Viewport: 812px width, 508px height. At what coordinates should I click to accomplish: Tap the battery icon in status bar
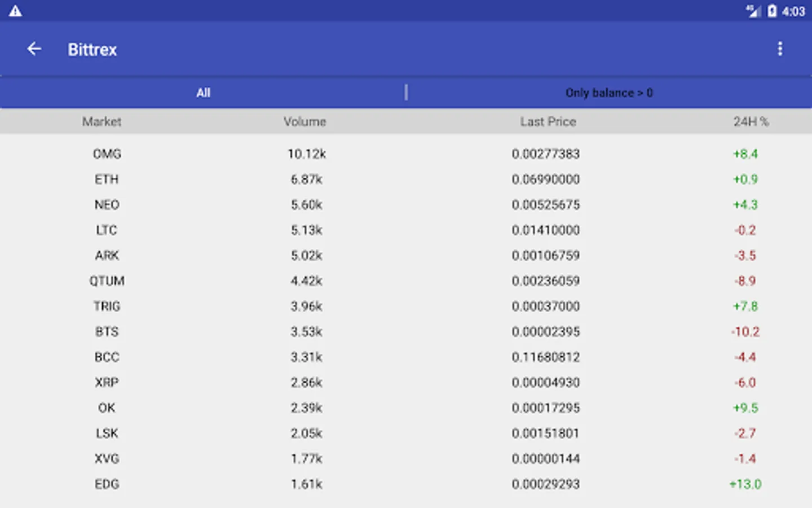tap(772, 11)
